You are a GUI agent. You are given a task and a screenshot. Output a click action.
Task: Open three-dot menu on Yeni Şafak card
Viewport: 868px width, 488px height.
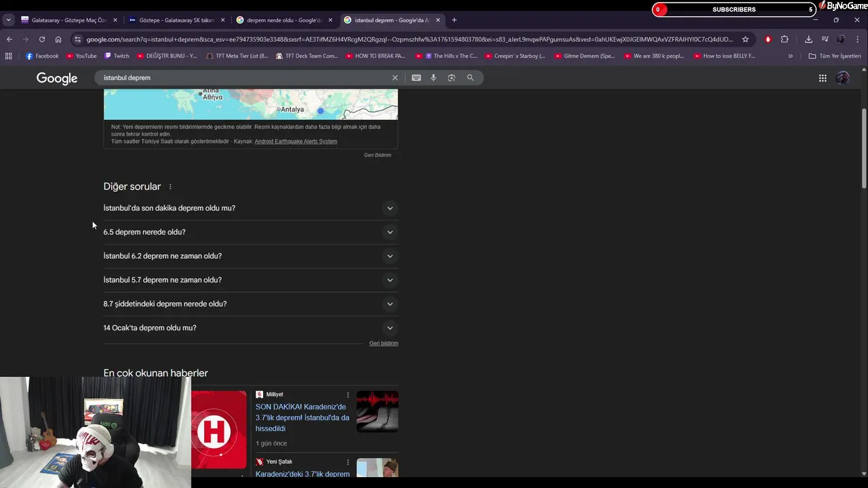pos(348,462)
